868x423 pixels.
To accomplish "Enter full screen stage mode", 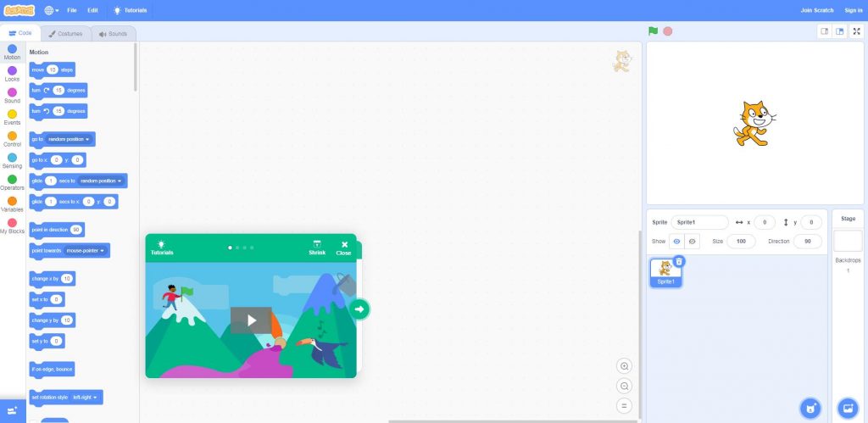I will click(x=856, y=31).
